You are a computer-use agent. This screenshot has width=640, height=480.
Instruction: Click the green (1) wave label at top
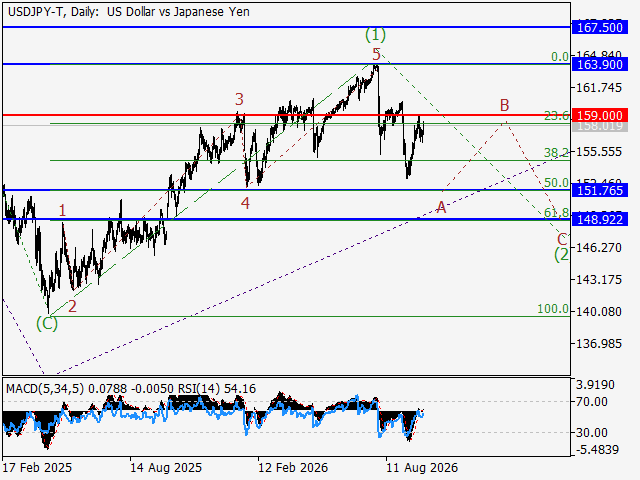(x=375, y=35)
